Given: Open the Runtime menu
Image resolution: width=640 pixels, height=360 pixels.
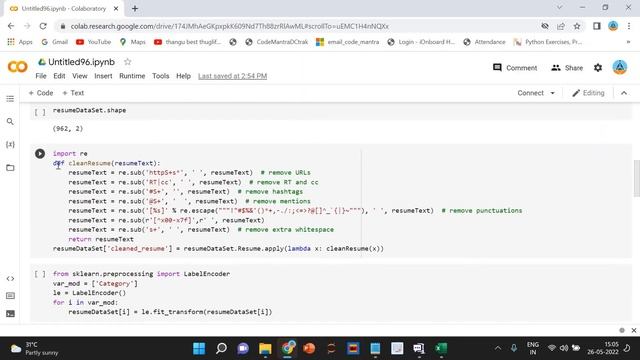Looking at the screenshot, I should tap(132, 76).
